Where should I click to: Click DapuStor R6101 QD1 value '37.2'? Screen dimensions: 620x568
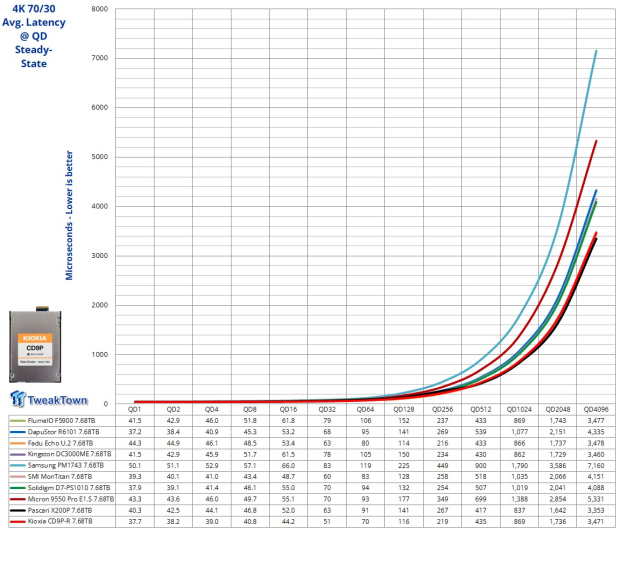click(x=135, y=432)
